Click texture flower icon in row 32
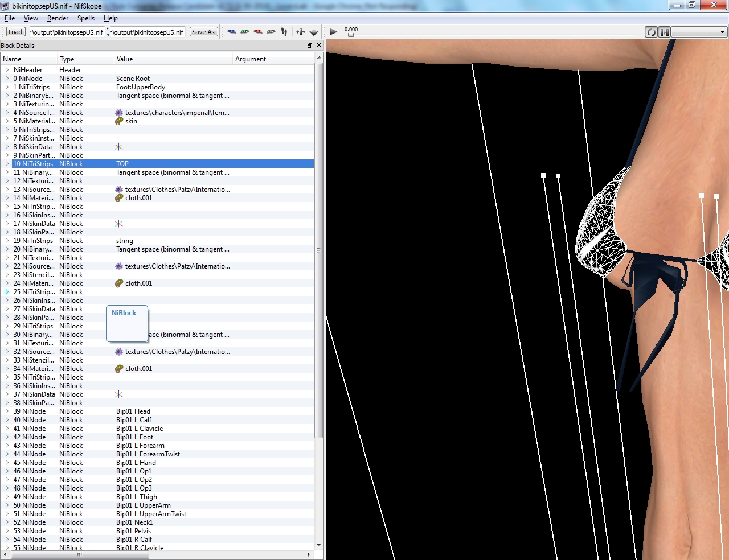The image size is (729, 560). (119, 352)
